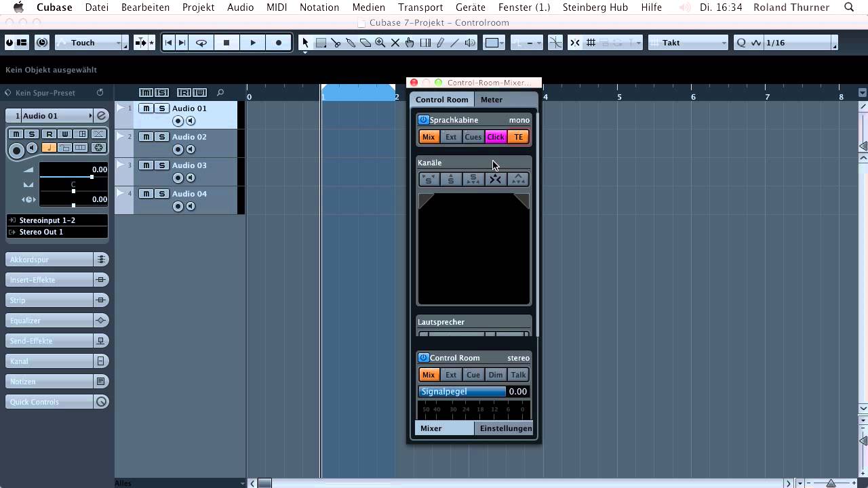
Task: Mute the Audio 02 track
Action: 146,137
